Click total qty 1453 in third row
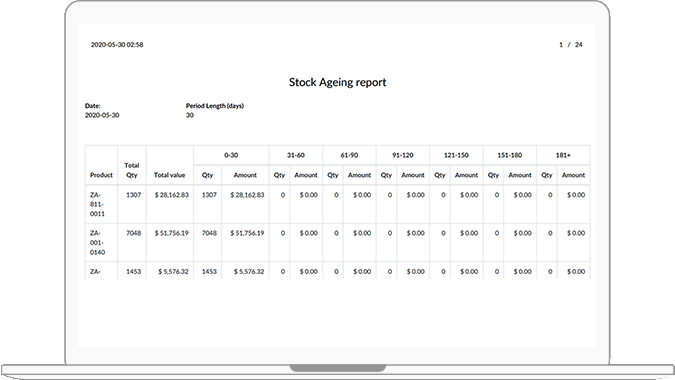The image size is (675, 380). (133, 272)
